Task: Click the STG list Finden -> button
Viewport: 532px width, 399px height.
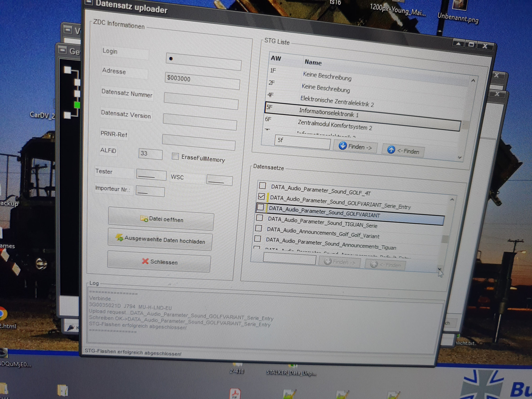Action: pyautogui.click(x=355, y=146)
